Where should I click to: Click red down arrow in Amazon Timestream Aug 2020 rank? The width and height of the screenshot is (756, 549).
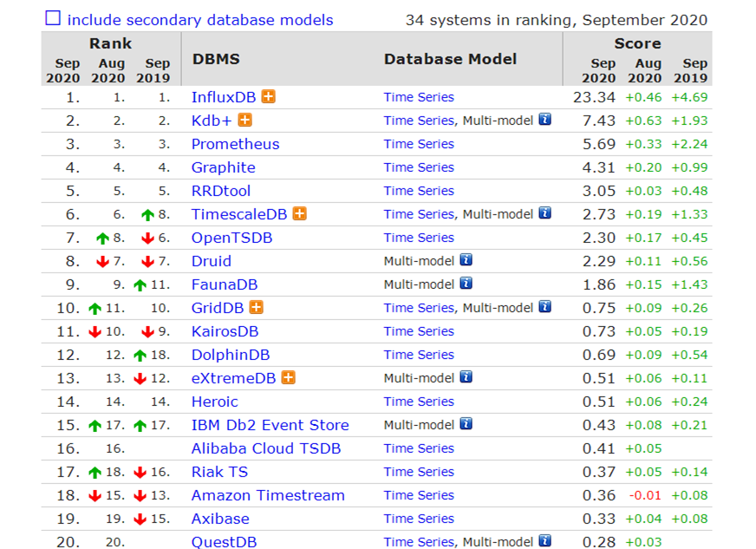tap(95, 495)
